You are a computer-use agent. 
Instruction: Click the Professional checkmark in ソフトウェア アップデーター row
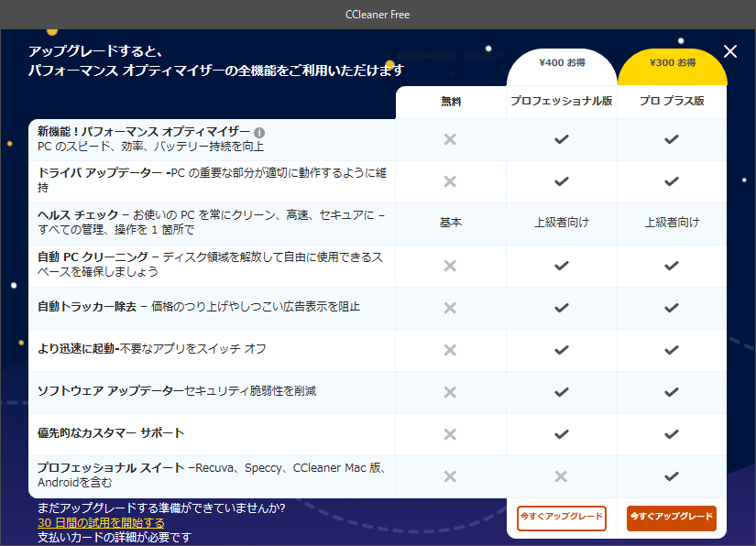(561, 392)
